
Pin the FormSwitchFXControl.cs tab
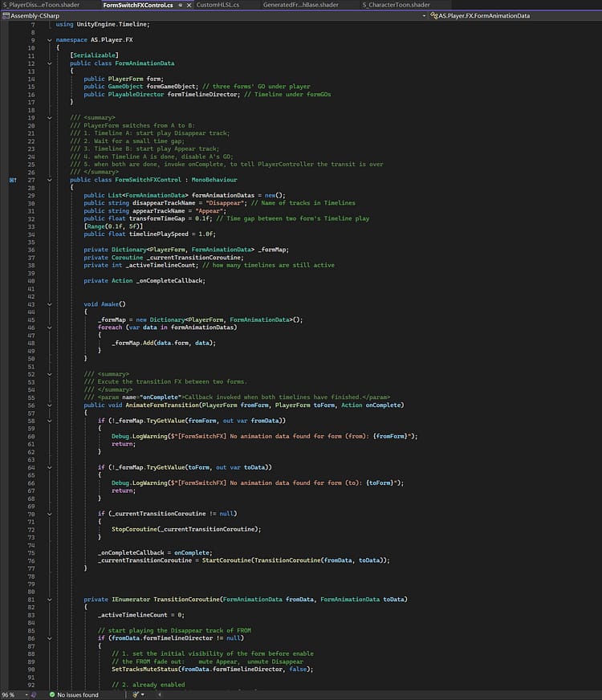point(181,5)
